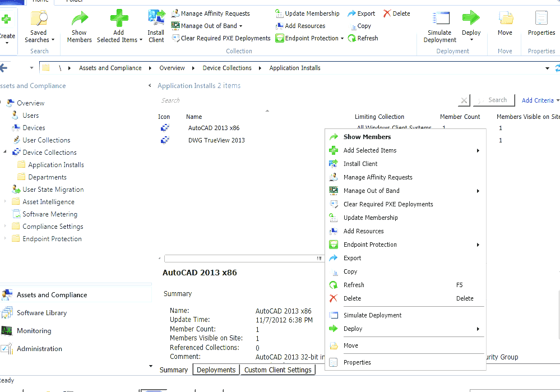Open Manage Out of Band ribbon dropdown

240,26
